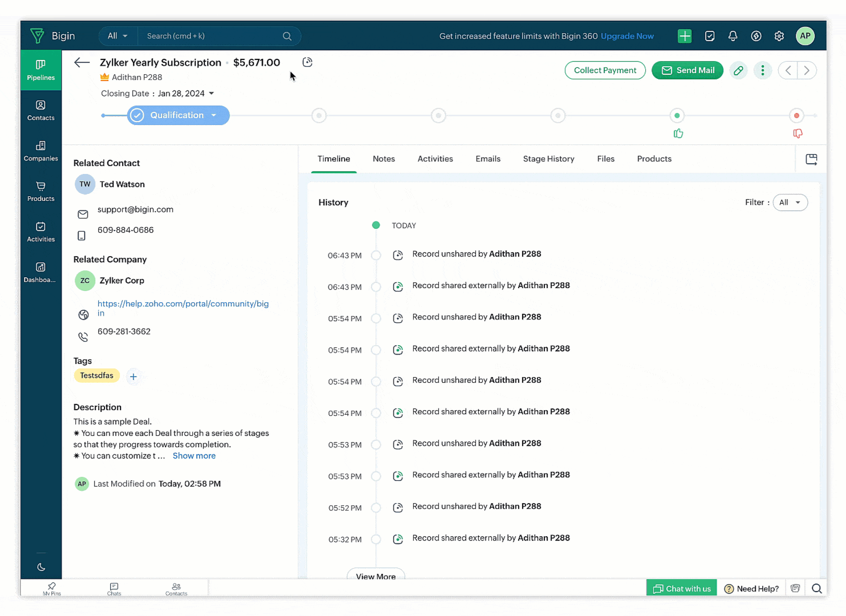The height and width of the screenshot is (616, 846).
Task: Open the tasks checklist icon in header
Action: point(710,36)
